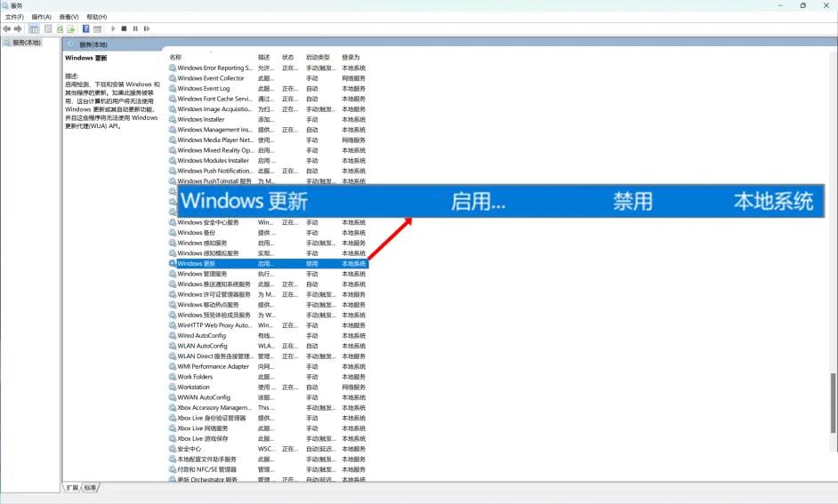The width and height of the screenshot is (838, 504).
Task: Click gear icon beside WLAN AutoConfig
Action: click(x=173, y=346)
